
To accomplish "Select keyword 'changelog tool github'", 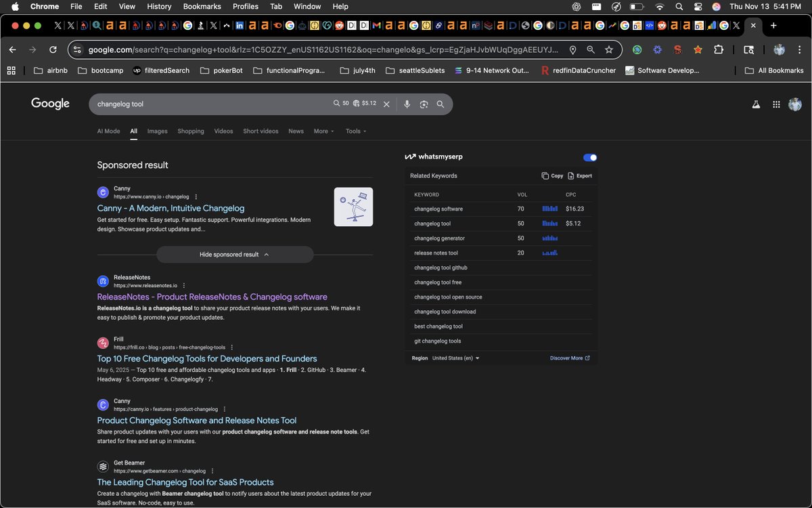I will [x=441, y=268].
